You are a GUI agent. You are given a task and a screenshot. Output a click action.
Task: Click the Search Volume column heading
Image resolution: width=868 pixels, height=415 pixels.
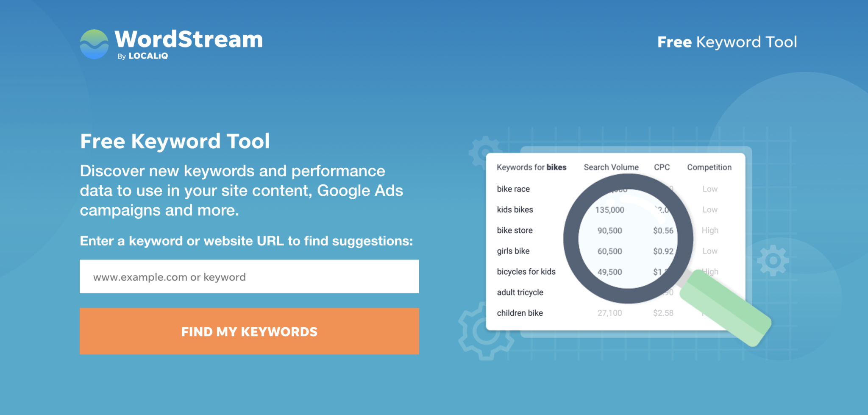tap(611, 167)
